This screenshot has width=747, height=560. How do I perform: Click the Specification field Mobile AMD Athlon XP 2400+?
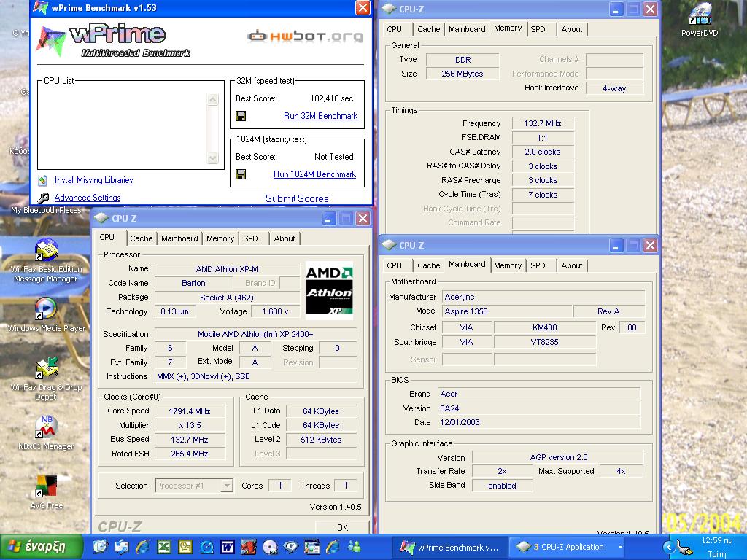(x=255, y=334)
